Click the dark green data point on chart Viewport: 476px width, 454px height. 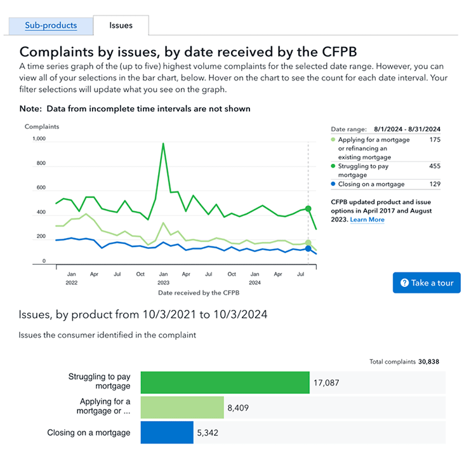(x=308, y=208)
